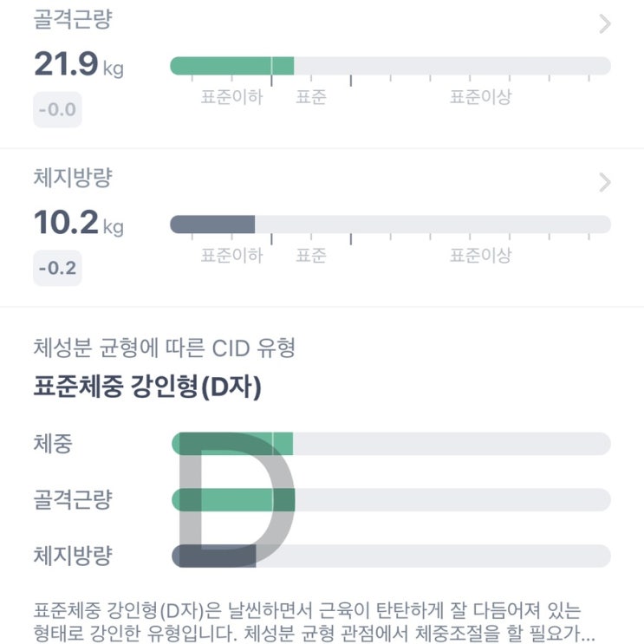Tap the 10.2 kg body fat value
Image resolution: width=644 pixels, height=644 pixels.
click(78, 224)
